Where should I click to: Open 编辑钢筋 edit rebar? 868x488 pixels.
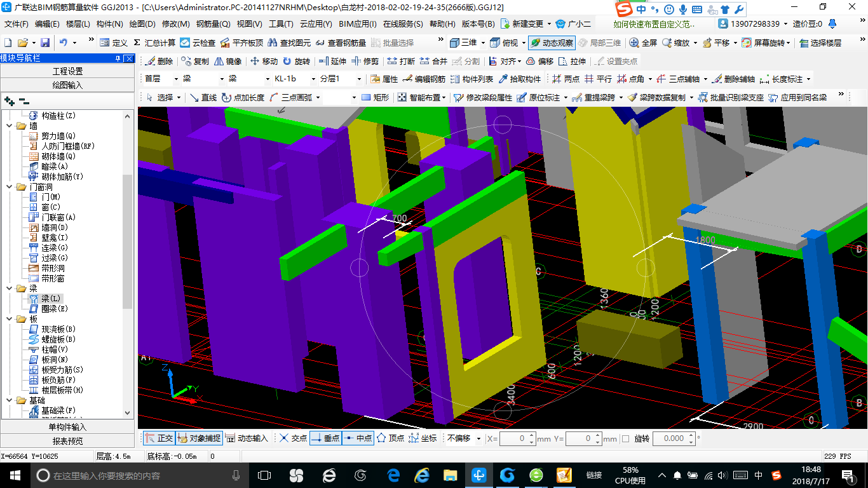click(x=424, y=79)
